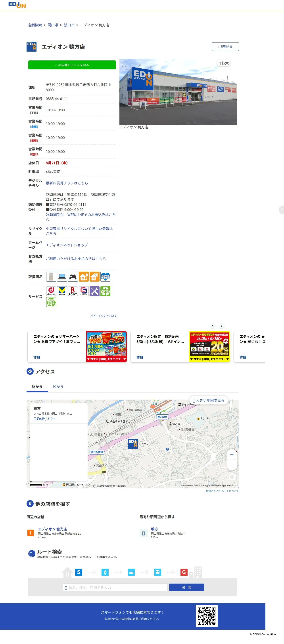The width and height of the screenshot is (284, 644).
Task: Click the EDION store marker on the map
Action: (133, 444)
